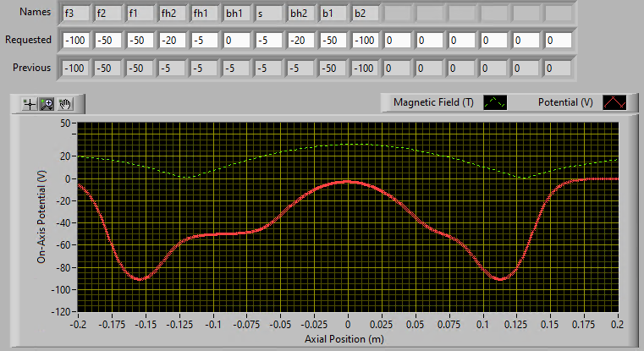This screenshot has width=644, height=351.
Task: Edit Requested voltage for electrode f2
Action: pos(108,41)
